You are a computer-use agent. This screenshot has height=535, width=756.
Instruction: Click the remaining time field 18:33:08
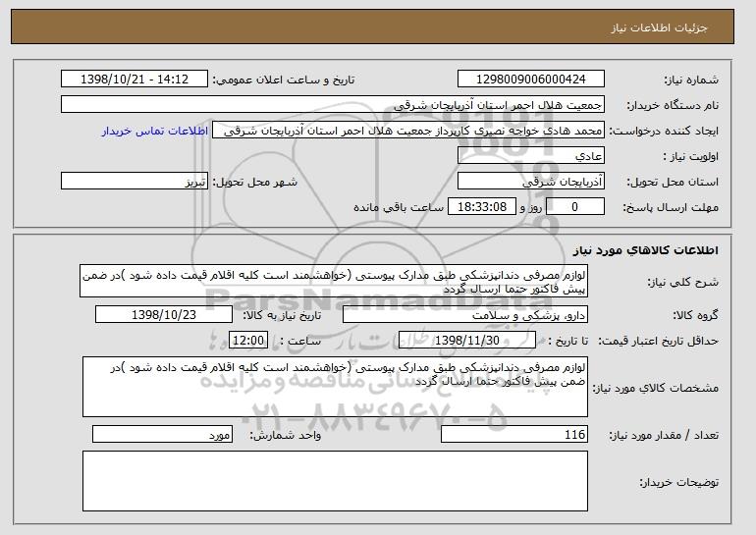482,207
